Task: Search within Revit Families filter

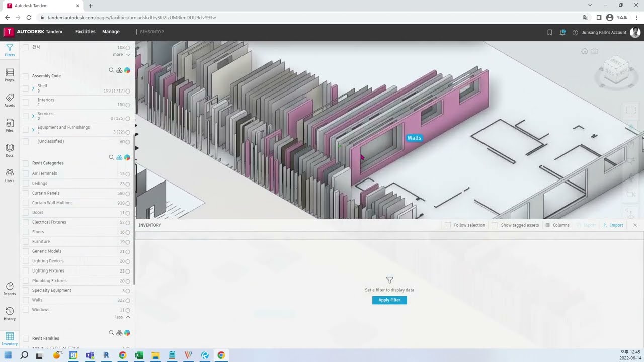Action: tap(111, 333)
